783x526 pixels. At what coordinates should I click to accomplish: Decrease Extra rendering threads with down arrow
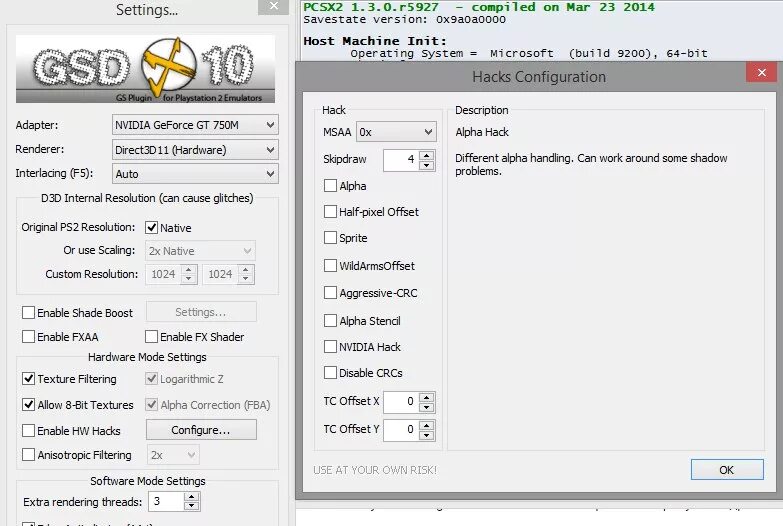[x=192, y=507]
